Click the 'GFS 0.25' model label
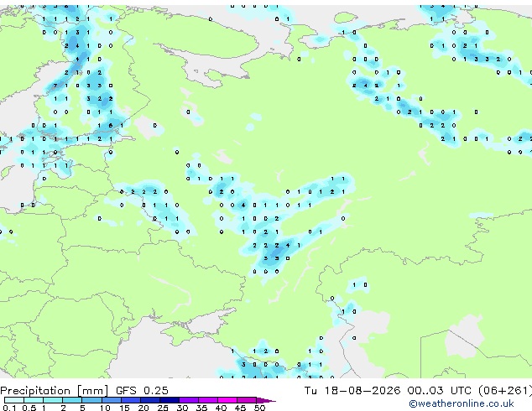 coord(142,391)
